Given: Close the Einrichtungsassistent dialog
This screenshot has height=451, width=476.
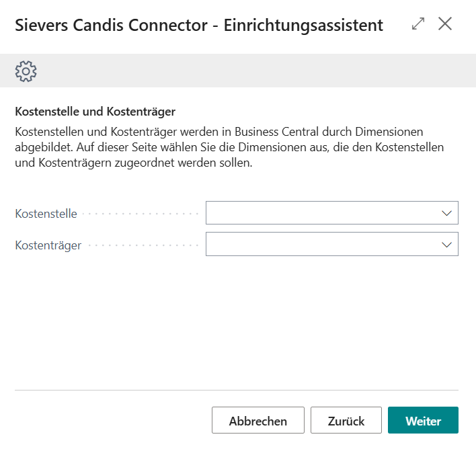Looking at the screenshot, I should click(x=445, y=24).
